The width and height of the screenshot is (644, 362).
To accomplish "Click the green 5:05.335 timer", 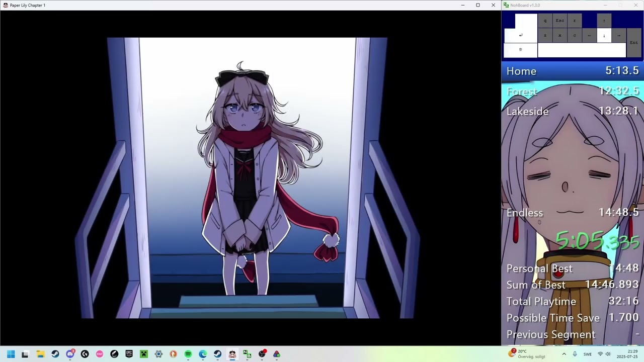I will 597,241.
